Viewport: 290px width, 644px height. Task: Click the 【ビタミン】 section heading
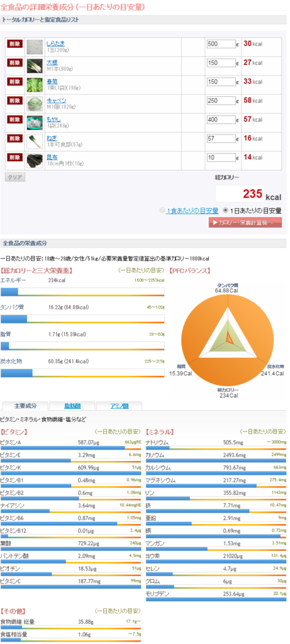click(x=14, y=431)
